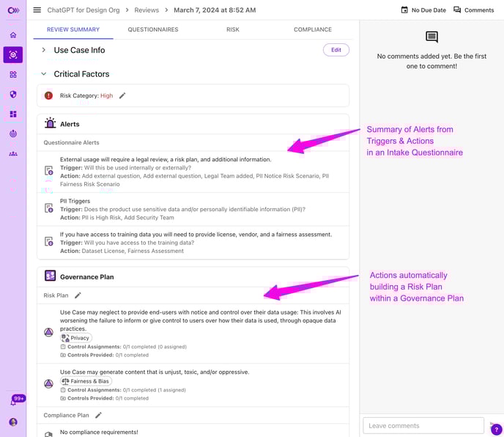Click the Alerts siren icon
Screen dimensions: 504x437
(50, 123)
